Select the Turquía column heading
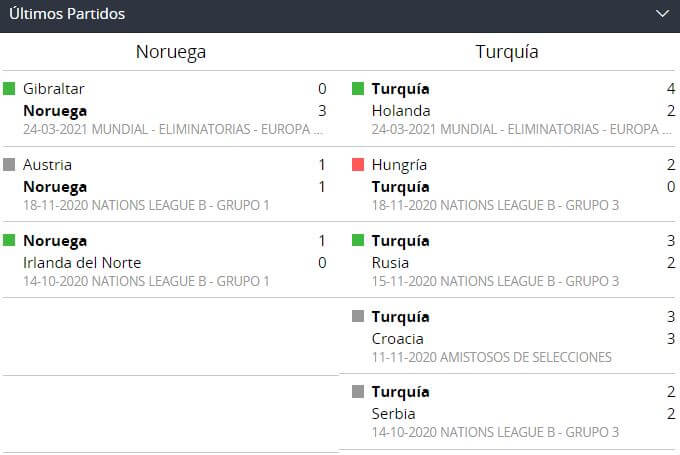 pyautogui.click(x=510, y=52)
